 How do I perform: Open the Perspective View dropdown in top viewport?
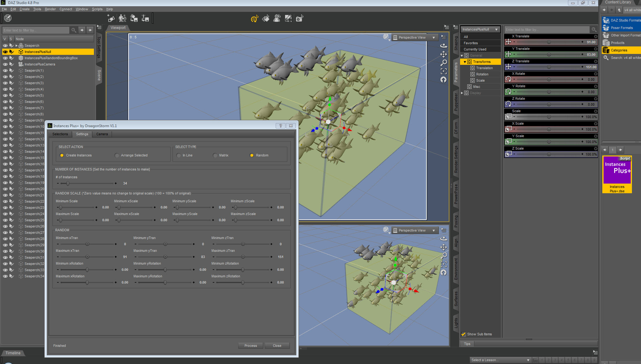[415, 37]
